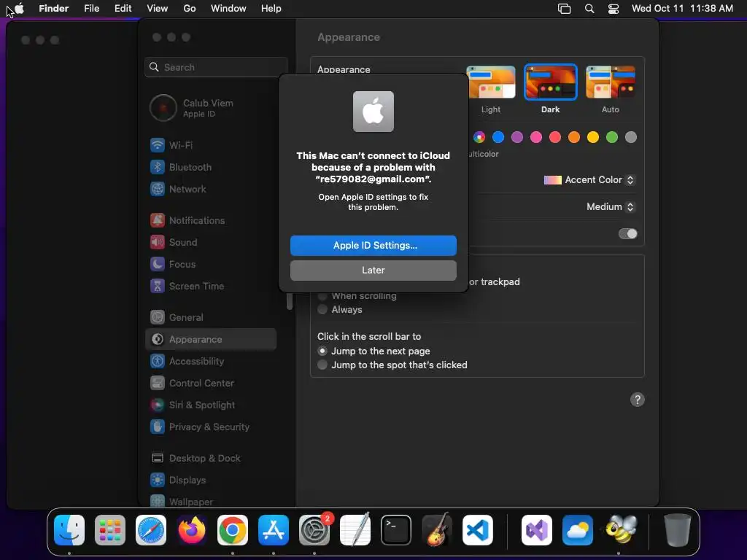This screenshot has height=560, width=747.
Task: Open App Store from the Dock
Action: point(274,530)
